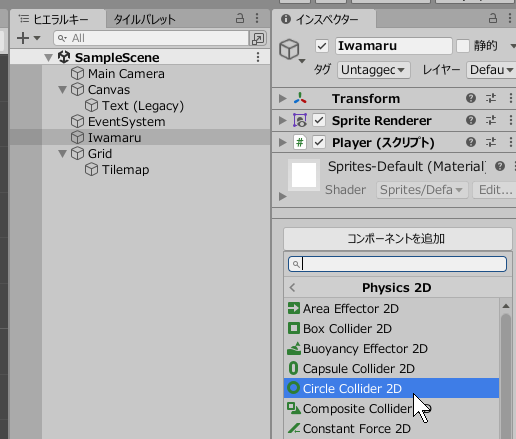516x439 pixels.
Task: Open the hierarchy panel options menu
Action: click(257, 18)
